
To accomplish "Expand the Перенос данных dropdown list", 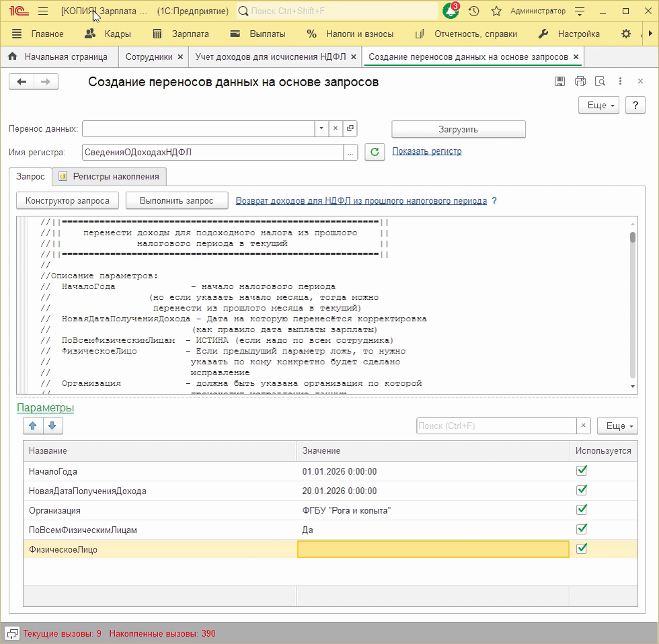I will click(321, 128).
